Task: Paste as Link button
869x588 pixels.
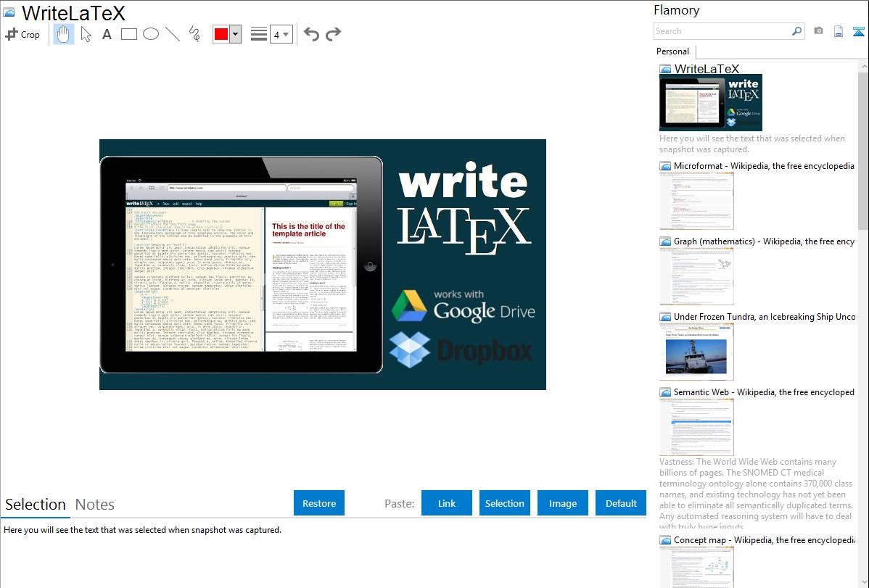Action: [x=447, y=503]
